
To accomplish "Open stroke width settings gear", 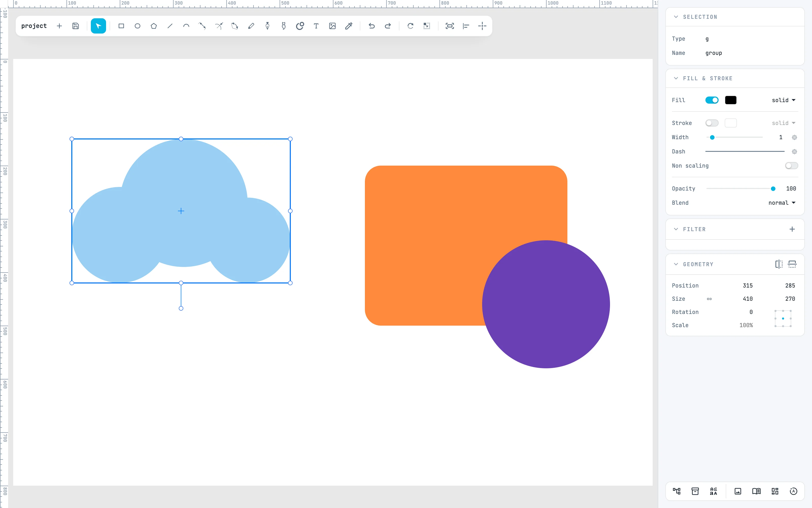I will (x=794, y=137).
